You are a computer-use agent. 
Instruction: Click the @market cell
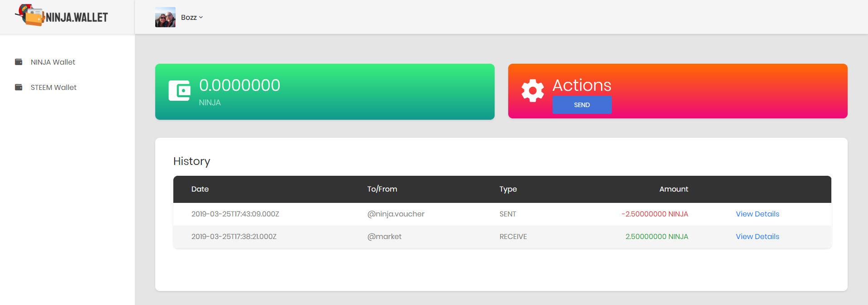384,236
